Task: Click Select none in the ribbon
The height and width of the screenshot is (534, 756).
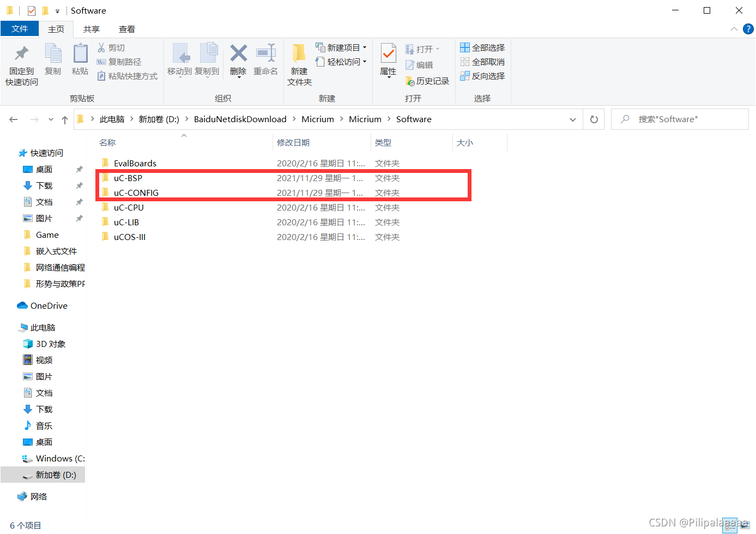Action: click(x=482, y=62)
